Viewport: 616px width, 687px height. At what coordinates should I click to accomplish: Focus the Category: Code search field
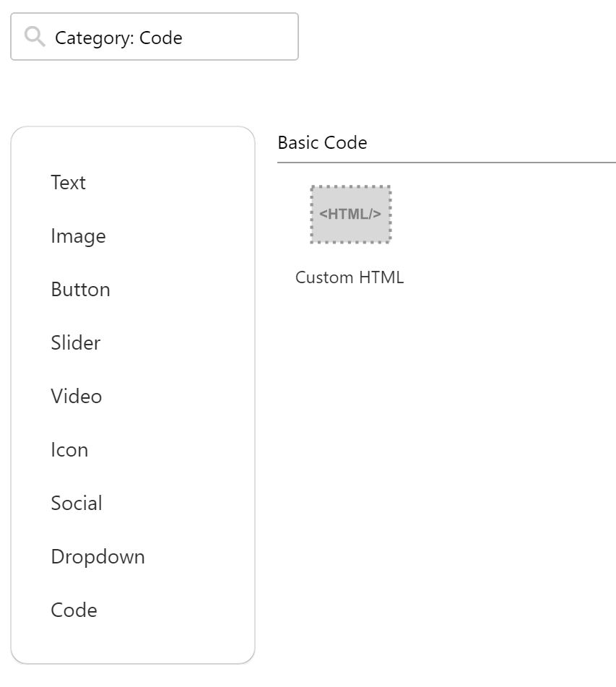click(155, 37)
